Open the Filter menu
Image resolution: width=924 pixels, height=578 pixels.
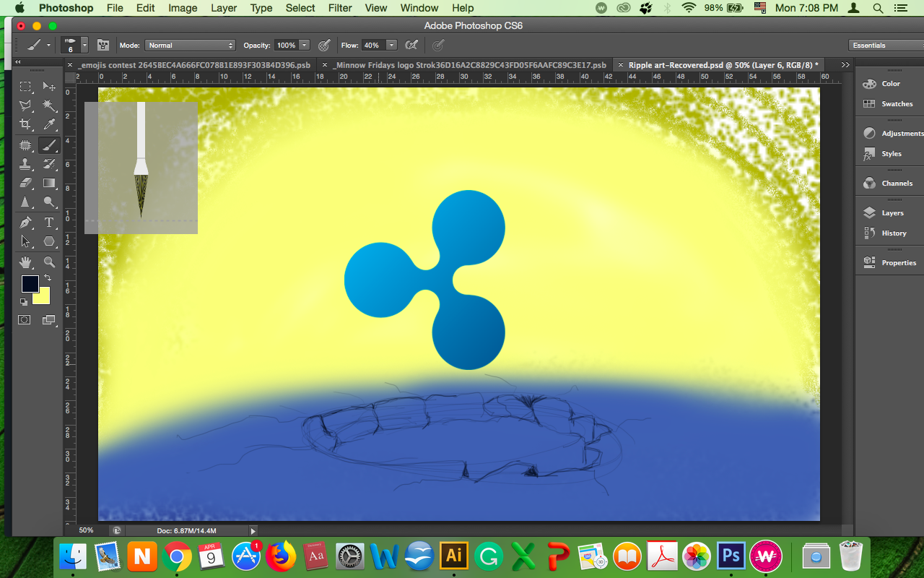[x=340, y=8]
